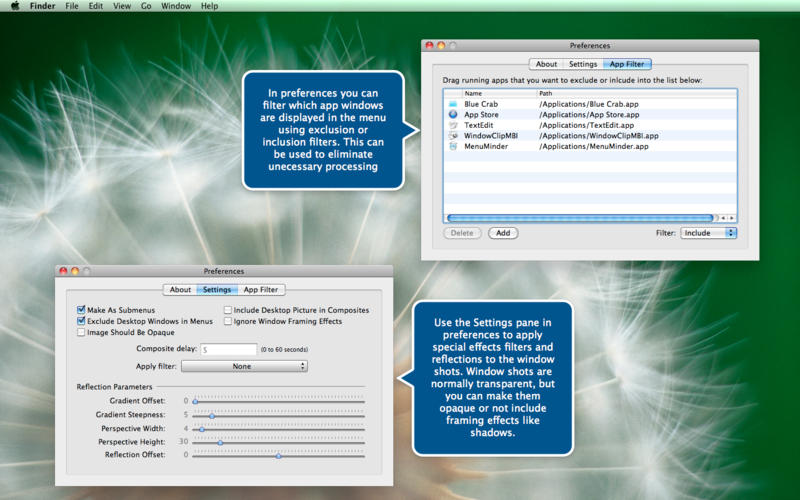Click the App Store app icon

click(x=453, y=114)
